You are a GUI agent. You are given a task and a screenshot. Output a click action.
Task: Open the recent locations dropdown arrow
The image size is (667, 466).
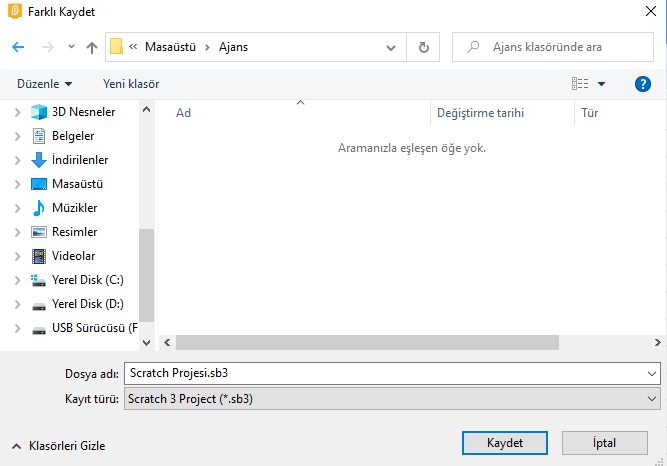(x=71, y=47)
